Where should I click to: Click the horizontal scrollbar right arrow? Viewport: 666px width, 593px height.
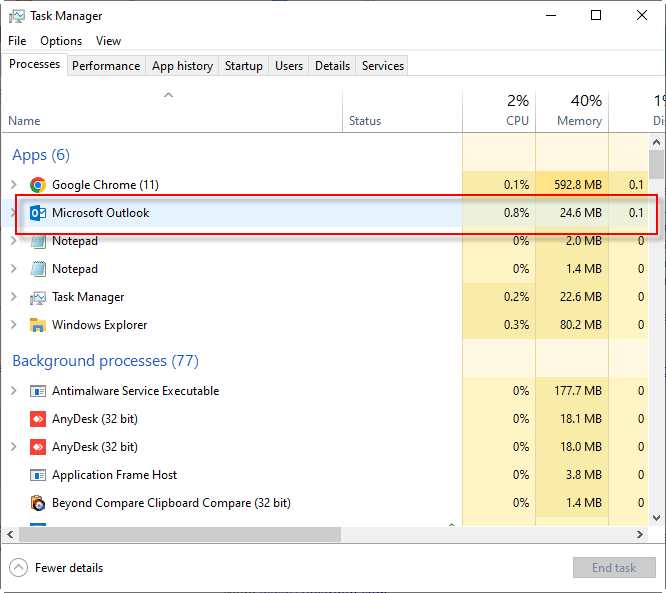pos(640,534)
